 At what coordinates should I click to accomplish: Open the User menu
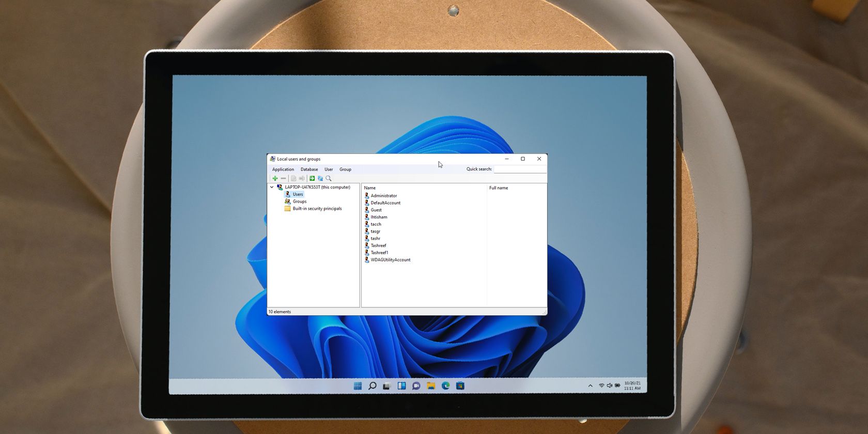[329, 169]
